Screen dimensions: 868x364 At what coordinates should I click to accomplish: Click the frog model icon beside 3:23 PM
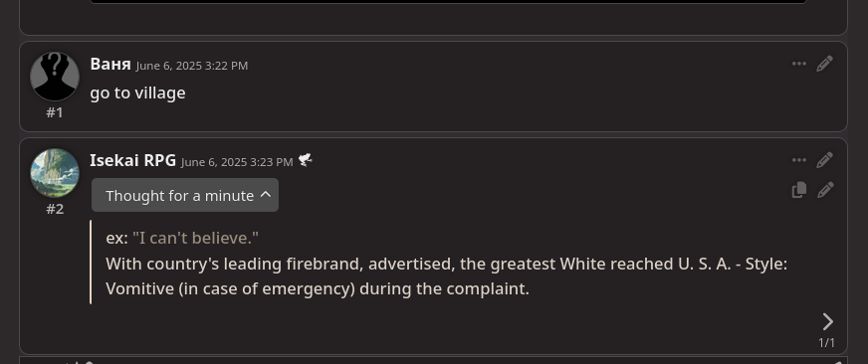coord(305,160)
